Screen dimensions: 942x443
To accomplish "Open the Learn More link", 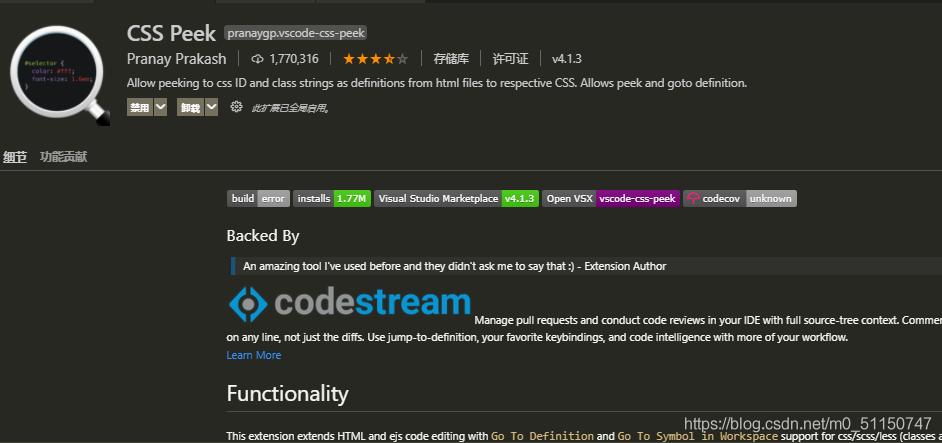I will point(254,355).
